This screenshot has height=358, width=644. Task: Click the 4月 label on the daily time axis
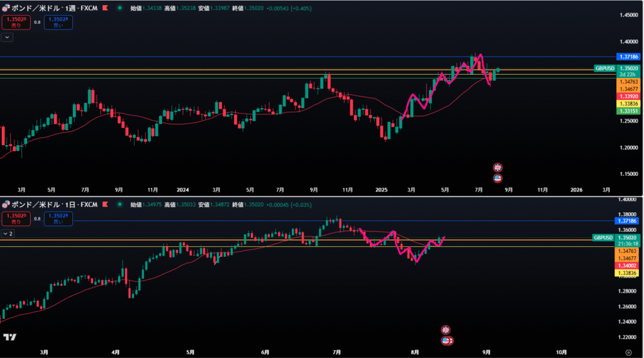pos(116,352)
